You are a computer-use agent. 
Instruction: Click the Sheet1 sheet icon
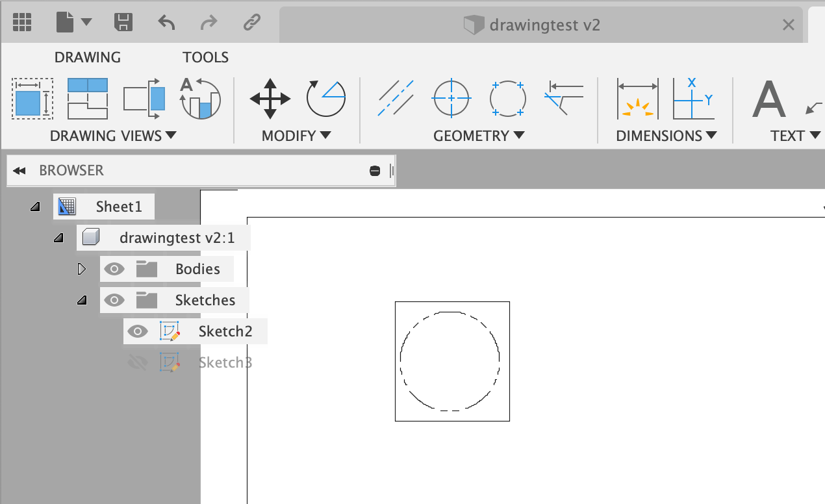[x=67, y=207]
